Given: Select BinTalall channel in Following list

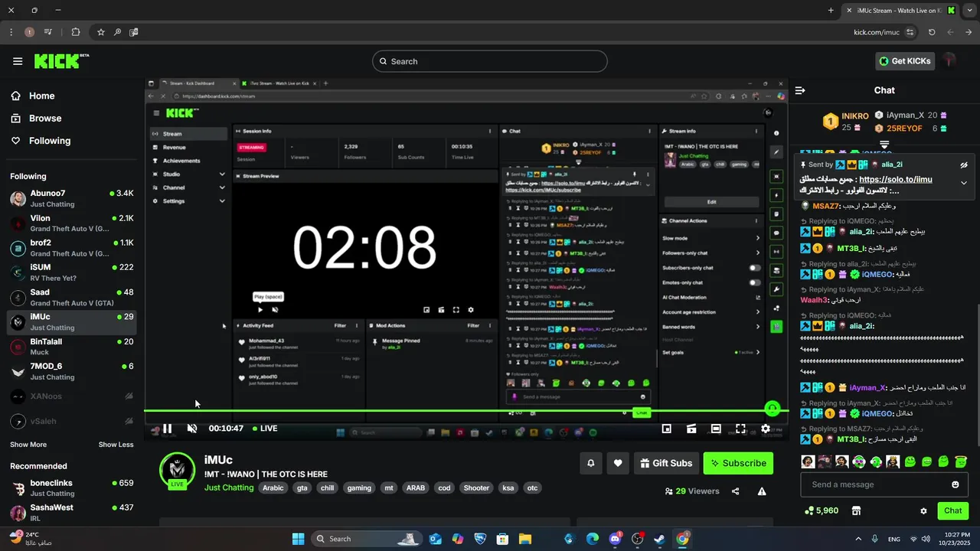Looking at the screenshot, I should pos(72,347).
